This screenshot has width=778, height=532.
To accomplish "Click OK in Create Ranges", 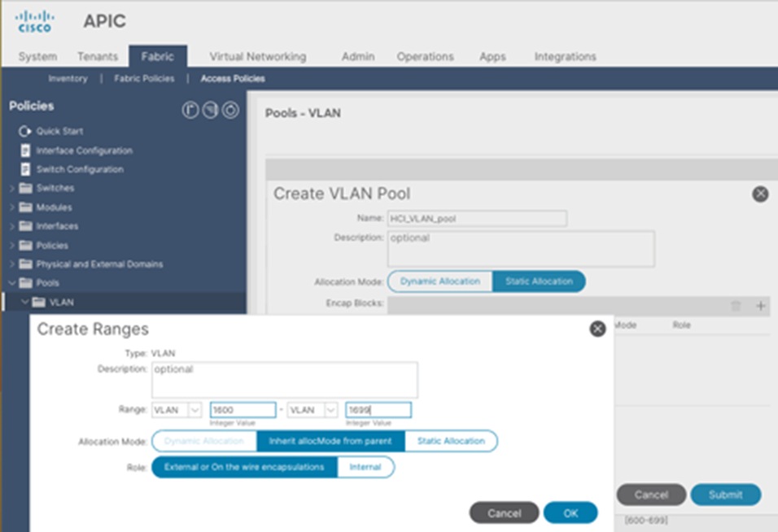I will pos(570,513).
